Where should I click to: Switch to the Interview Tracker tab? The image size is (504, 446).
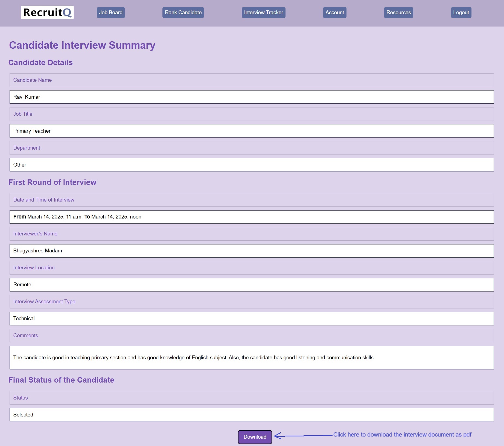point(263,12)
